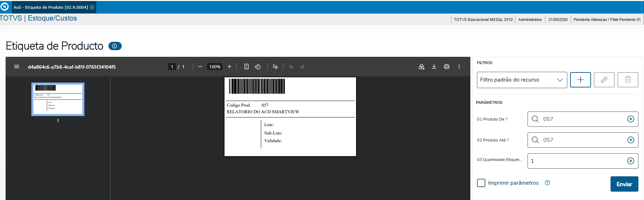Click the Validade: label in preview

coord(273,141)
